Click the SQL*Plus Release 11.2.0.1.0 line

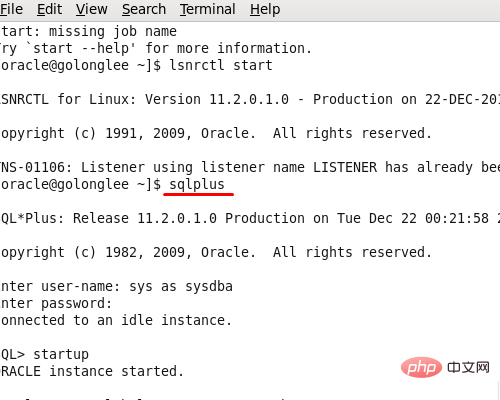[x=250, y=218]
